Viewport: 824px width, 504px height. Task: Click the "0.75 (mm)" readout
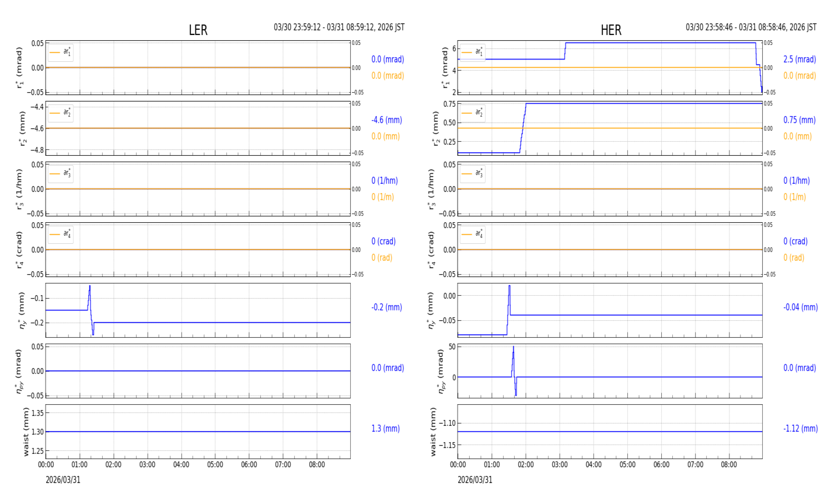(799, 120)
